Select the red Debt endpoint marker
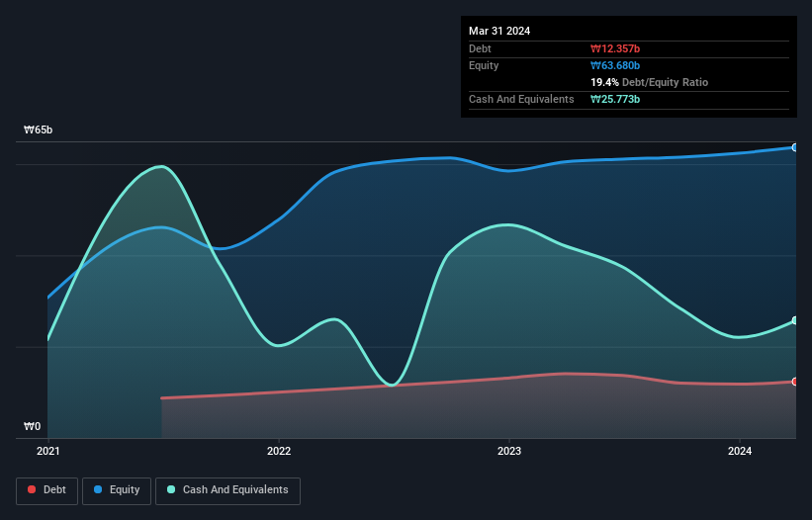812x520 pixels. click(795, 382)
